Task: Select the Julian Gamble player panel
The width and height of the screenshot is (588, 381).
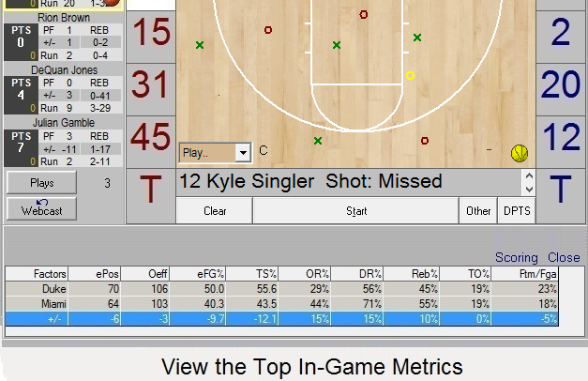Action: pos(63,141)
